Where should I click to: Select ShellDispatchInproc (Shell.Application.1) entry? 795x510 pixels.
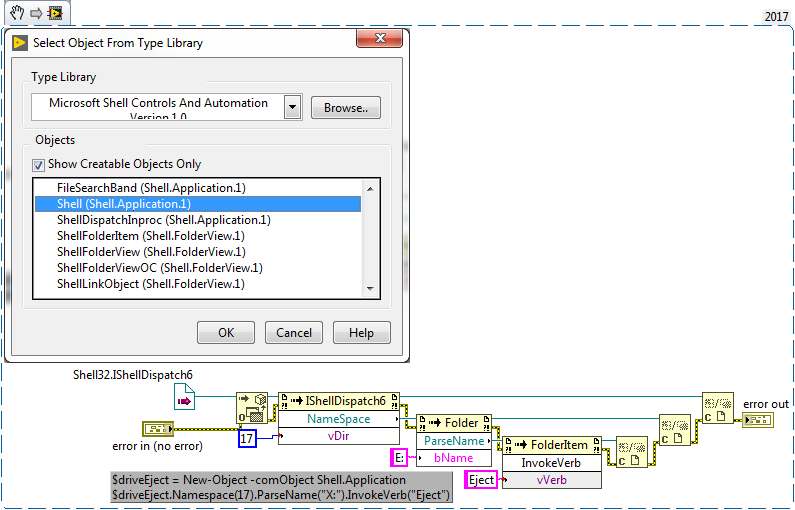(x=198, y=220)
